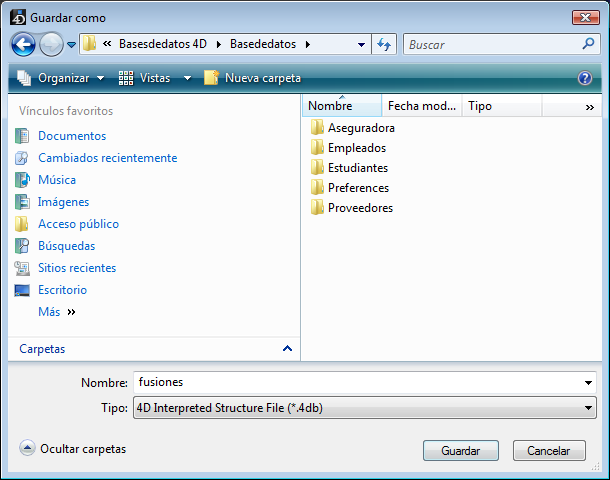Open Documentos favorite link
The image size is (610, 480).
72,136
